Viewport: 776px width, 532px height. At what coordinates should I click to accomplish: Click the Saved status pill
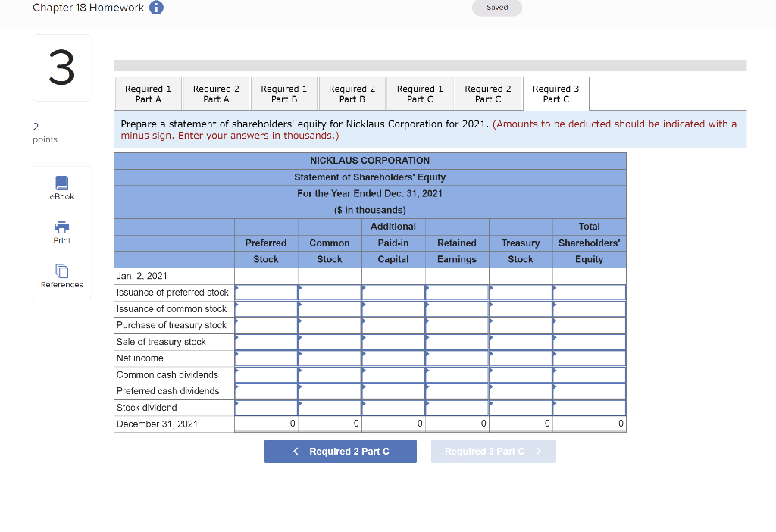(497, 8)
